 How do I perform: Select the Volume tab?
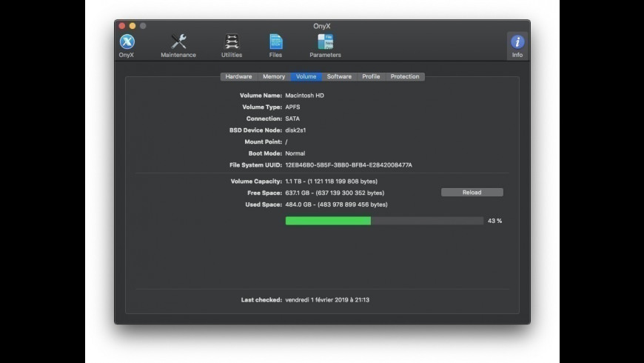tap(306, 76)
